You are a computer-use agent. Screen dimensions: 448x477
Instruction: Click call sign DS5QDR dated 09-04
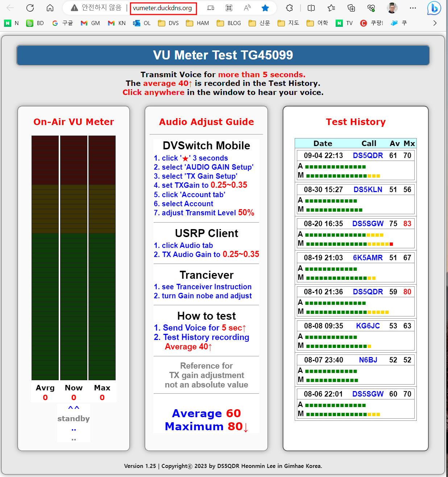click(x=368, y=155)
